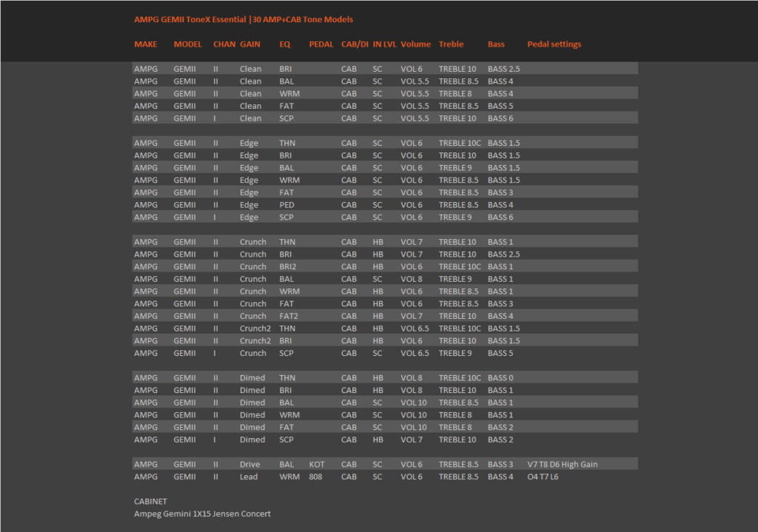Select the Drive BAL KOT row

[x=385, y=464]
